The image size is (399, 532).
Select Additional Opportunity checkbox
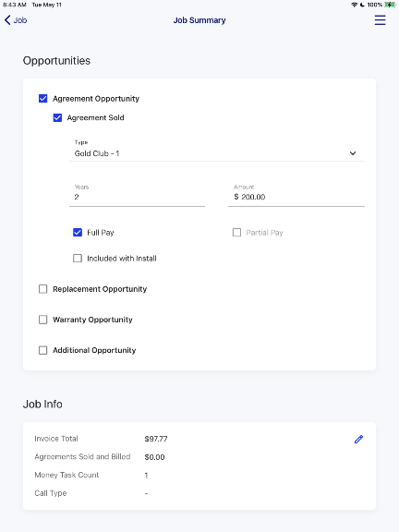click(x=43, y=350)
